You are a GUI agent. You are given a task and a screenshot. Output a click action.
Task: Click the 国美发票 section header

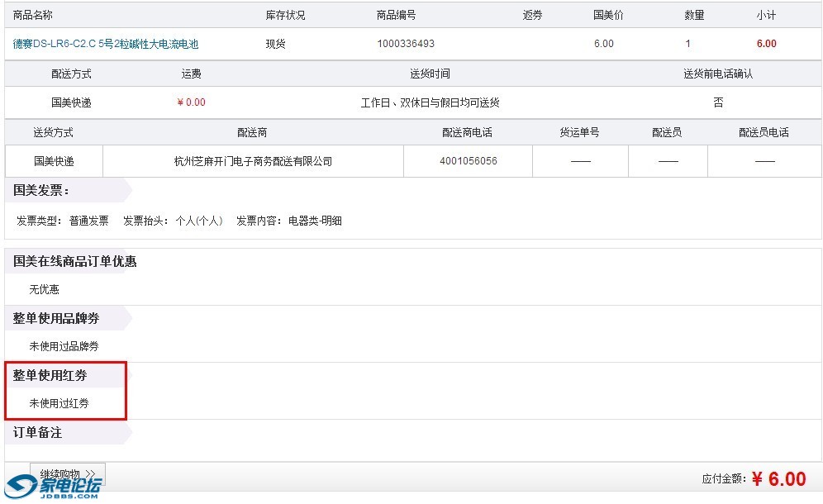[41, 190]
